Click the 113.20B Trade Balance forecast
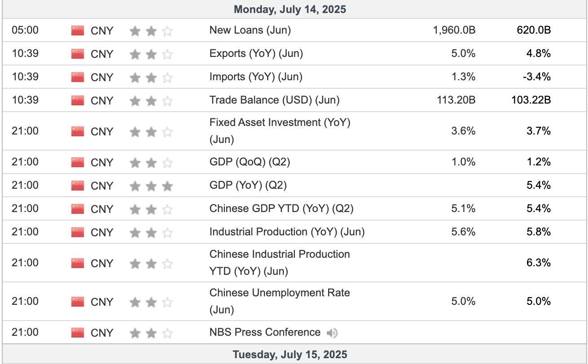 (456, 100)
